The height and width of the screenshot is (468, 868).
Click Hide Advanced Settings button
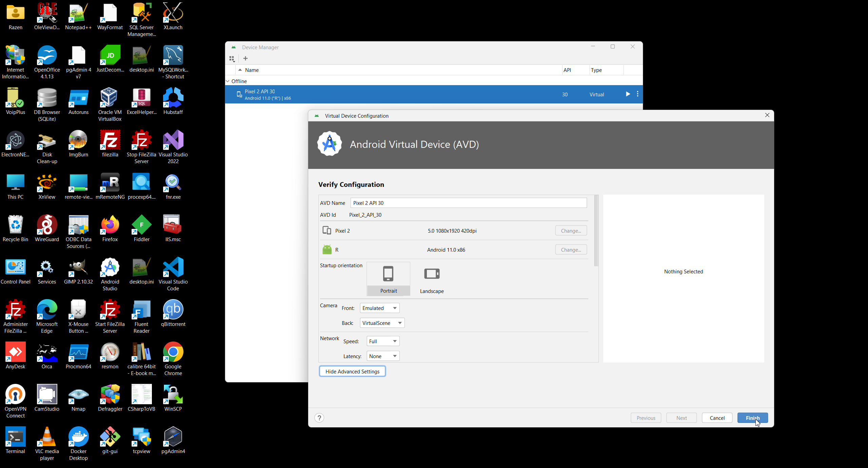click(x=352, y=371)
